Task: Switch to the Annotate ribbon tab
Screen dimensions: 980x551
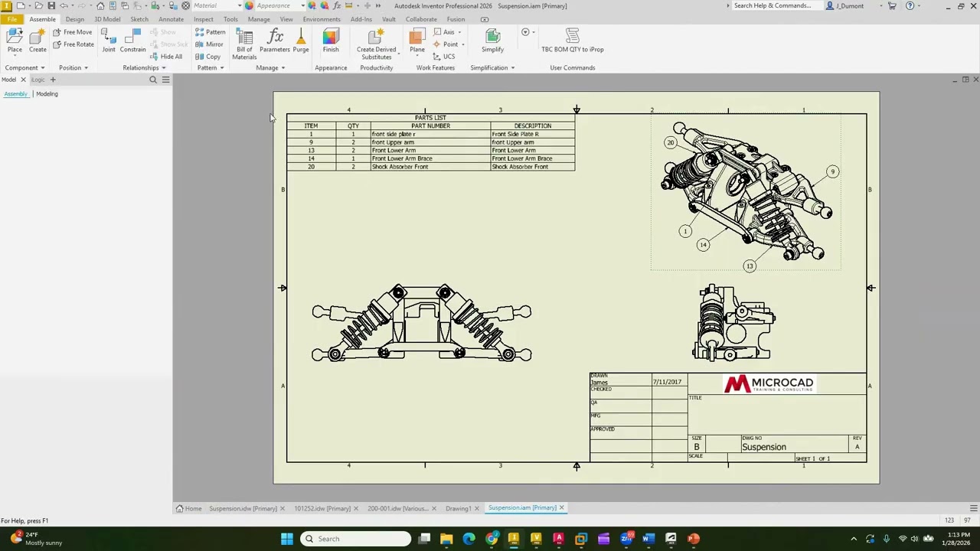Action: (171, 19)
